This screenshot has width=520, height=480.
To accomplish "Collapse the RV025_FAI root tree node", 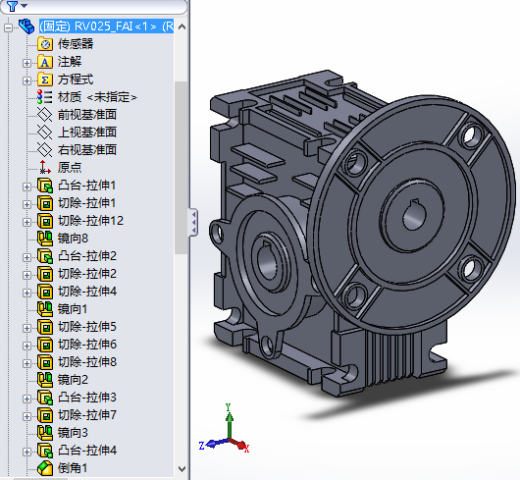I will point(9,28).
